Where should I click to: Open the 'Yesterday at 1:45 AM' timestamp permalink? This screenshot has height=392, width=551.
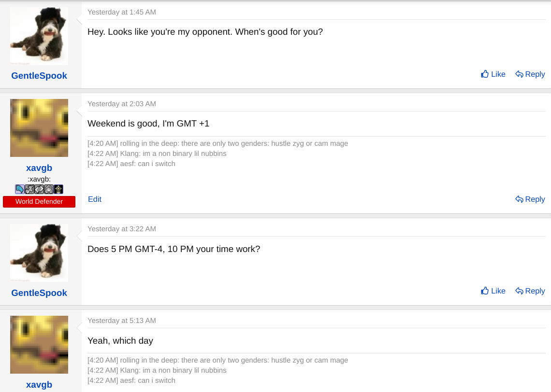(x=122, y=12)
